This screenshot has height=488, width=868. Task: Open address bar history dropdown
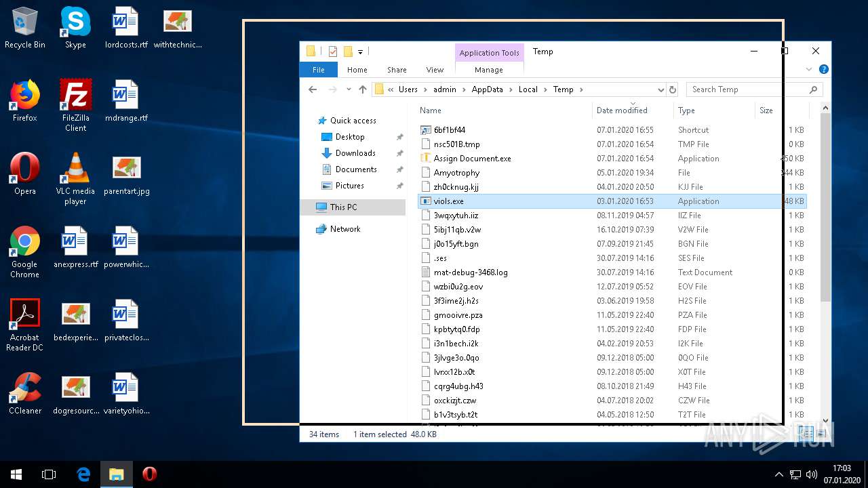(660, 89)
